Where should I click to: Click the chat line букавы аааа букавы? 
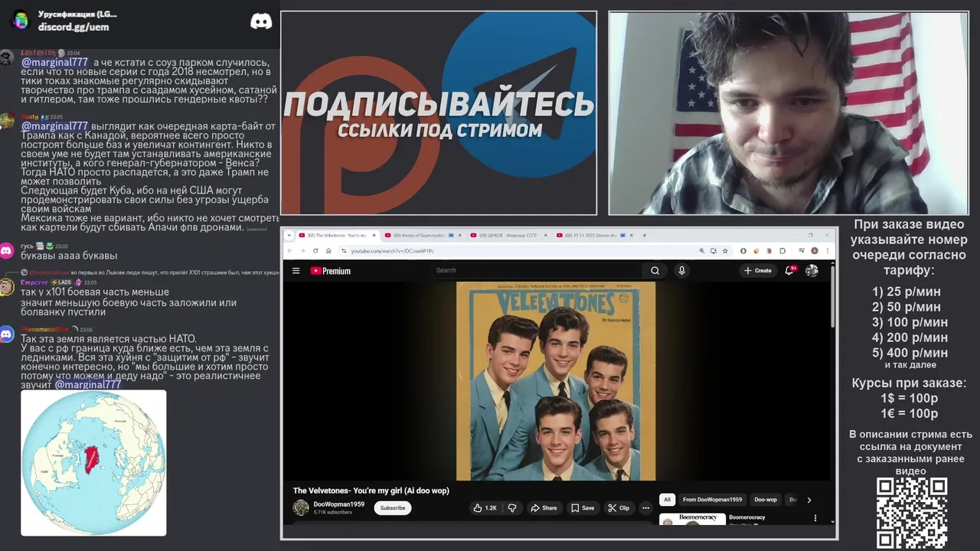click(x=69, y=256)
